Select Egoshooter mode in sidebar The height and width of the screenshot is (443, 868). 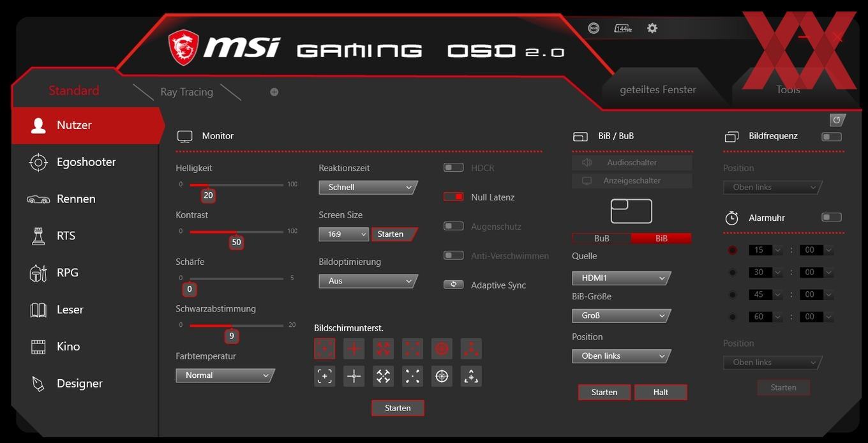[x=85, y=162]
